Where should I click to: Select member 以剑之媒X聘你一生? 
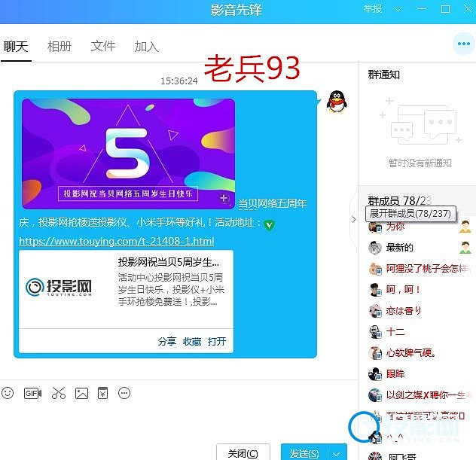pyautogui.click(x=419, y=395)
